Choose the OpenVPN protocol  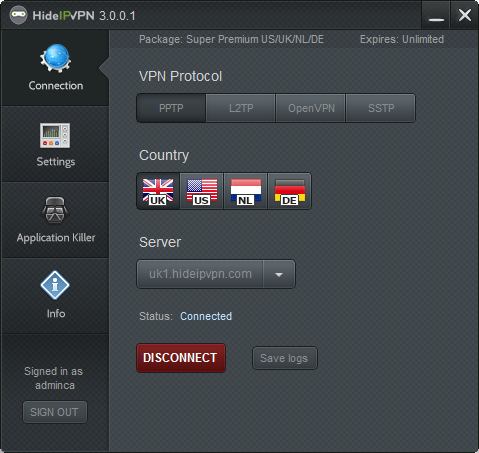311,108
